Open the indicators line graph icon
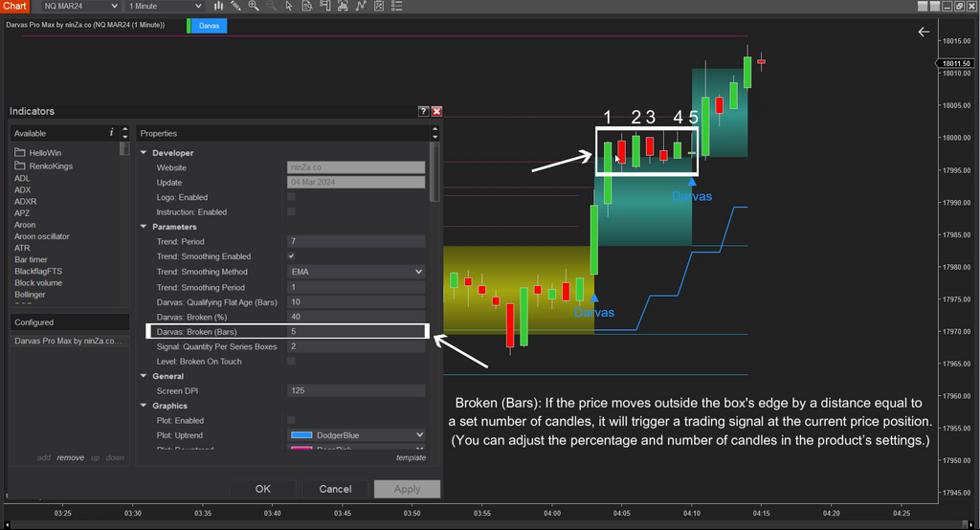Viewport: 980px width, 530px height. [361, 6]
